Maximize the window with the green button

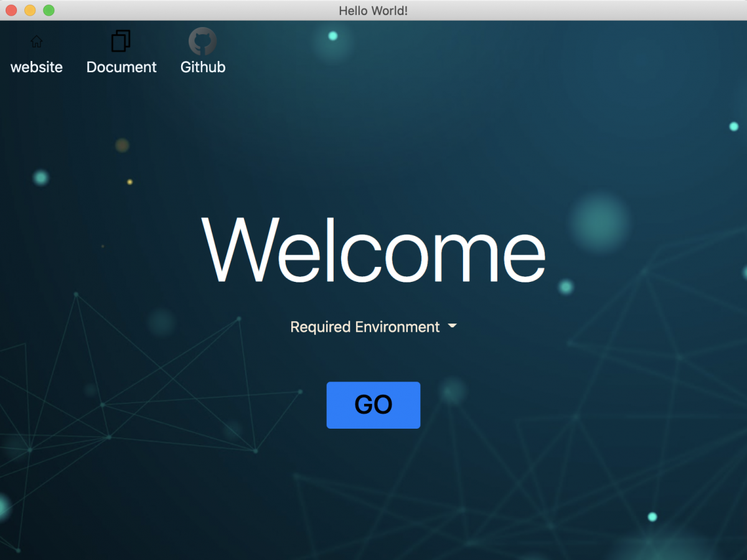point(49,10)
